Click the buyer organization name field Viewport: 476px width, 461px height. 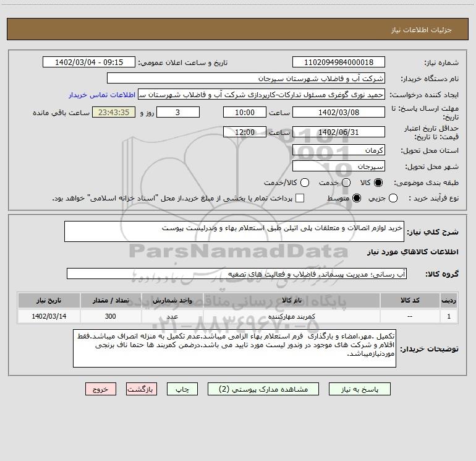click(x=246, y=78)
